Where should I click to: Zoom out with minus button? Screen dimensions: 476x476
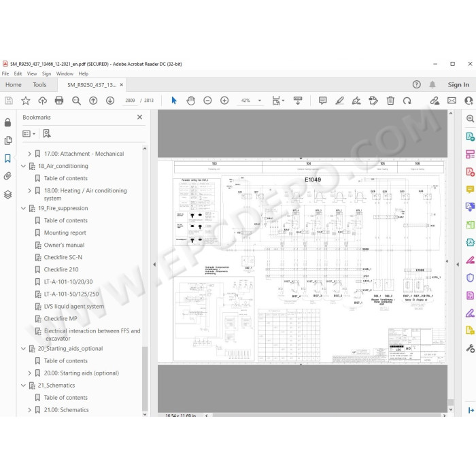tap(207, 101)
